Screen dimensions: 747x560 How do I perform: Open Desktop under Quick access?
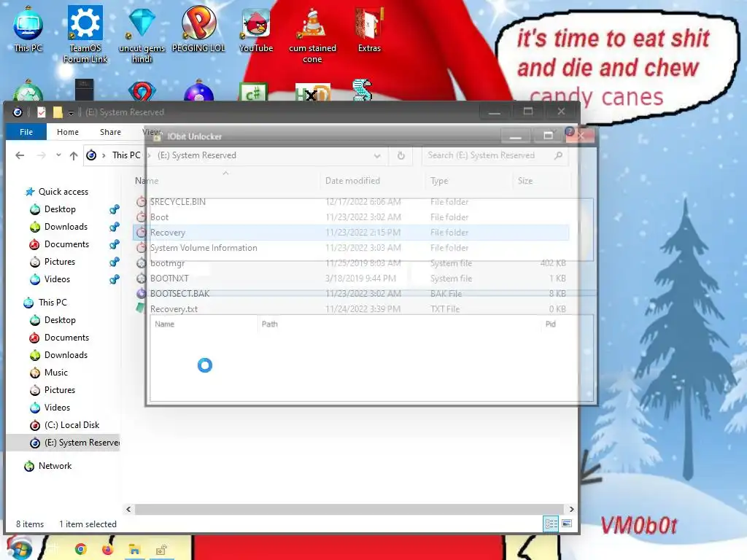(60, 209)
